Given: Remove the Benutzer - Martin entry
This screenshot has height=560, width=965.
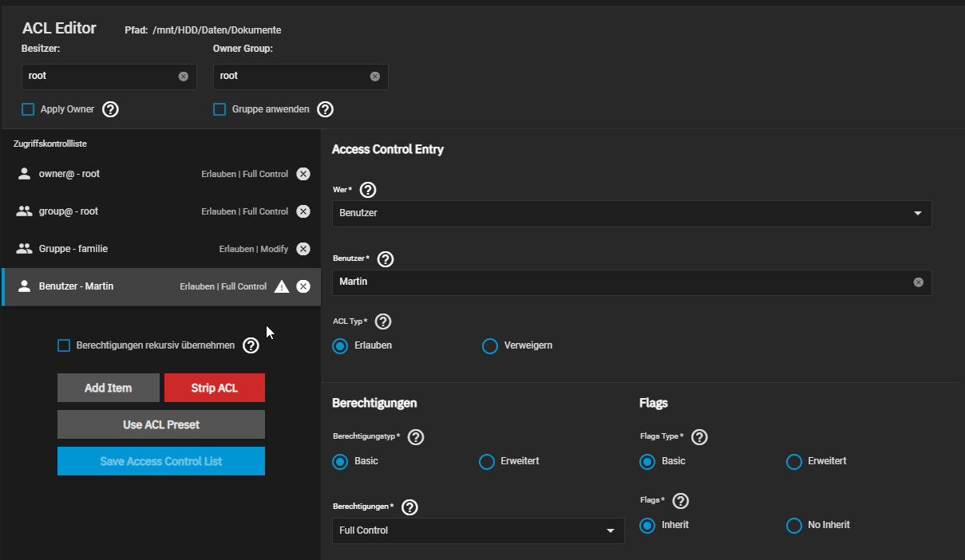Looking at the screenshot, I should (303, 286).
